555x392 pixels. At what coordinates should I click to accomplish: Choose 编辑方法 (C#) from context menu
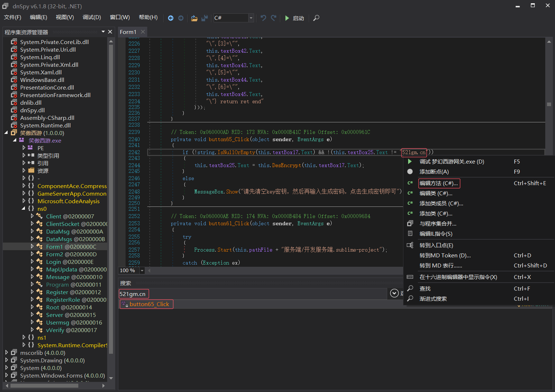(x=439, y=183)
